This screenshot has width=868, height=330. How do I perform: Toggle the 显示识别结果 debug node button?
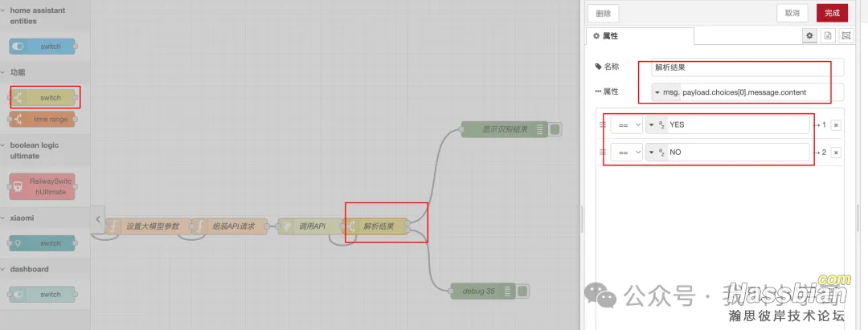point(556,128)
